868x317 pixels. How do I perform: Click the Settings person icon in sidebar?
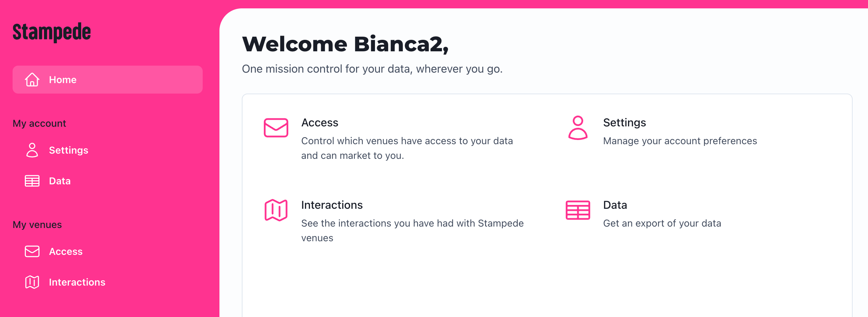tap(32, 150)
